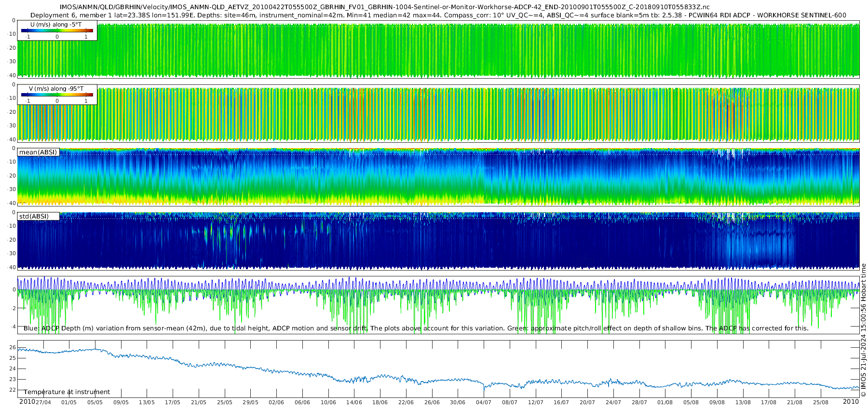
Task: Select the mean(ABSI) panel label
Action: pos(38,152)
